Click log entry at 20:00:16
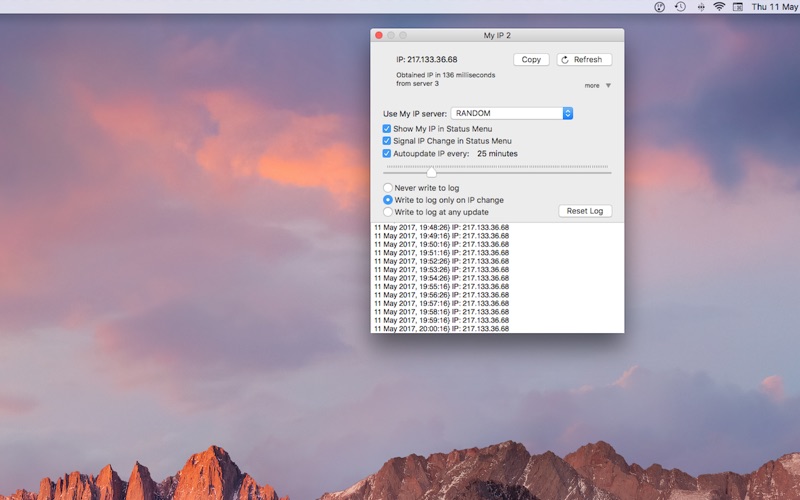Viewport: 800px width, 500px height. point(441,329)
